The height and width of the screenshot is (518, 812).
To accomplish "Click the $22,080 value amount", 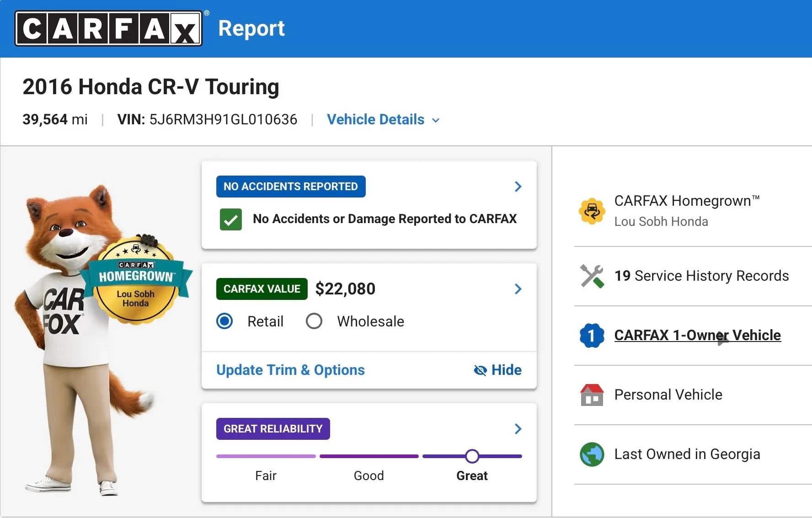I will click(x=345, y=289).
